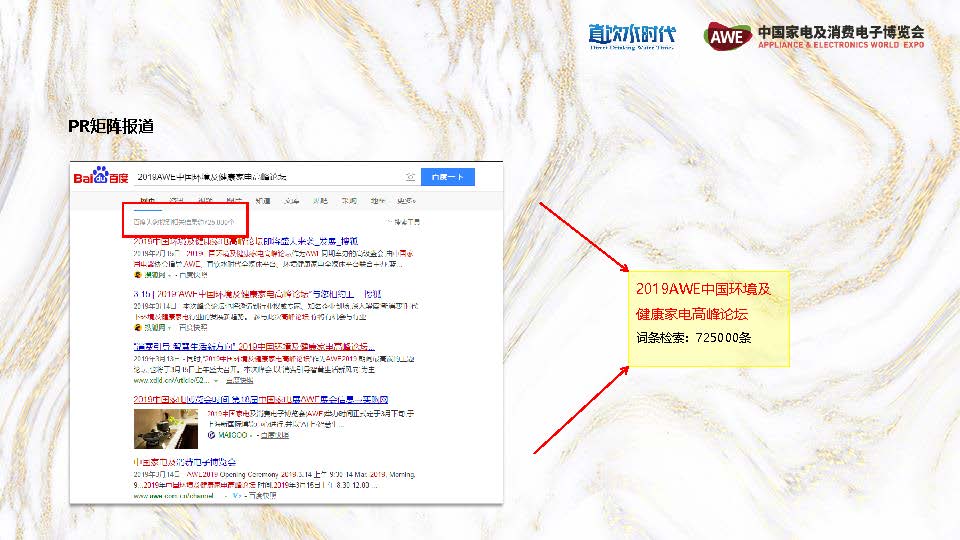Click callout text 词条检索：725000条
This screenshot has height=540, width=960.
(x=693, y=337)
